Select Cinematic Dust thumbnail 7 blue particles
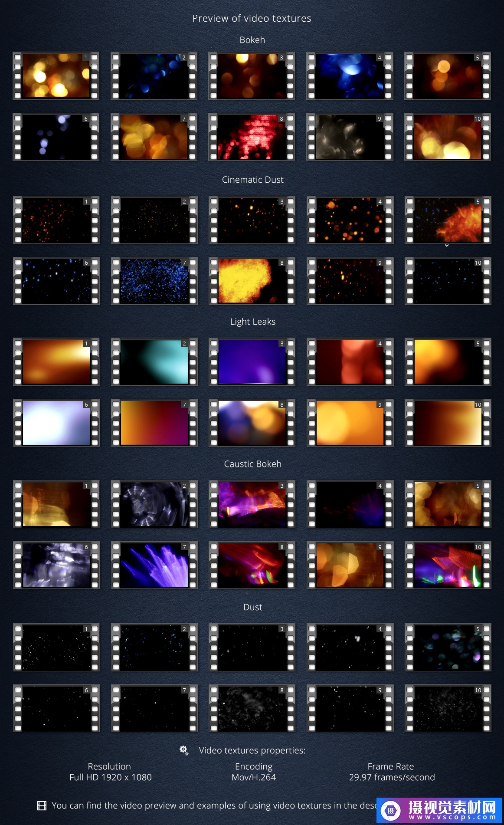The width and height of the screenshot is (504, 825). coord(154,281)
